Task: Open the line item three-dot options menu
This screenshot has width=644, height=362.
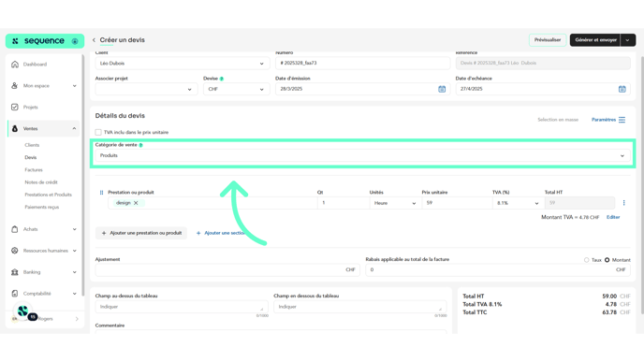Action: point(623,203)
